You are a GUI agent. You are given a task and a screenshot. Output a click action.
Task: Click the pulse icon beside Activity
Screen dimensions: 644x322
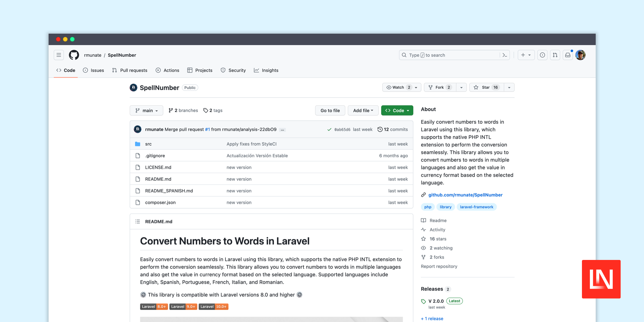pos(424,230)
